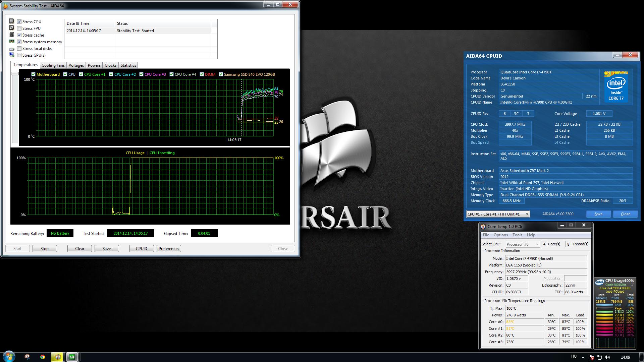Open Core Temp Options menu

[x=500, y=235]
